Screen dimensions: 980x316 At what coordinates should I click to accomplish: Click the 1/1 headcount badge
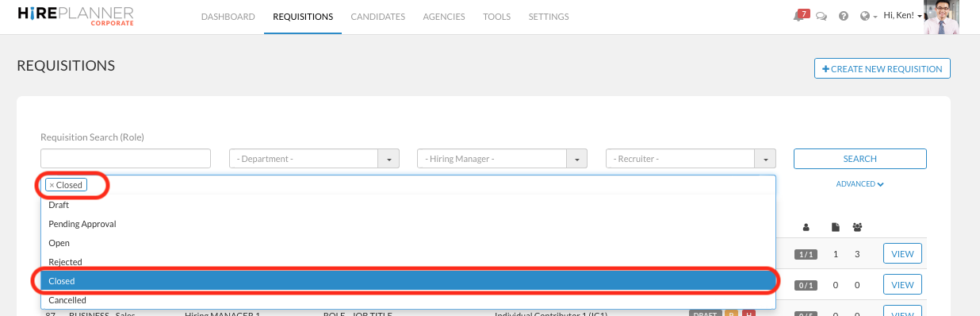[x=806, y=255]
